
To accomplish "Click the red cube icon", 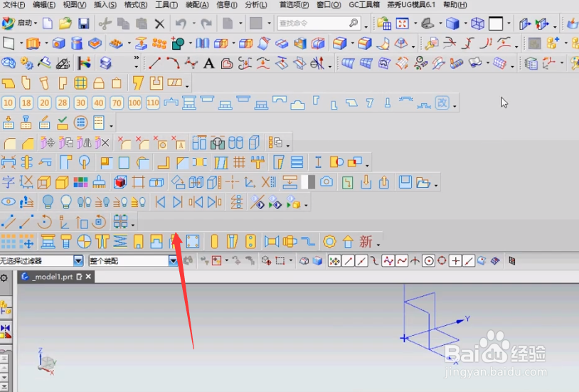I will pyautogui.click(x=120, y=182).
